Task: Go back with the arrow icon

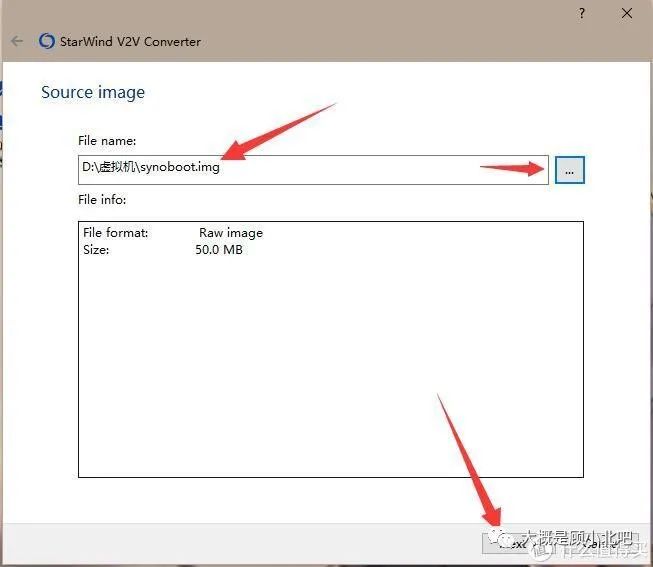Action: click(17, 41)
